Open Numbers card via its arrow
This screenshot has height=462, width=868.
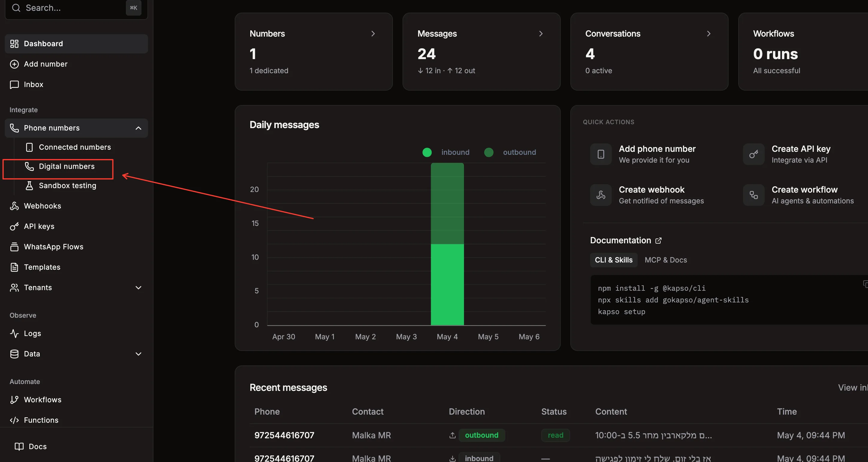[x=373, y=34]
